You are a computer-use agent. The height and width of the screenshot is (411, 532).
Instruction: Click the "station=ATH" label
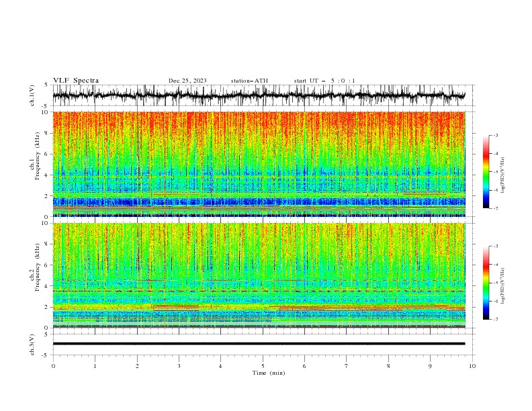click(x=249, y=81)
